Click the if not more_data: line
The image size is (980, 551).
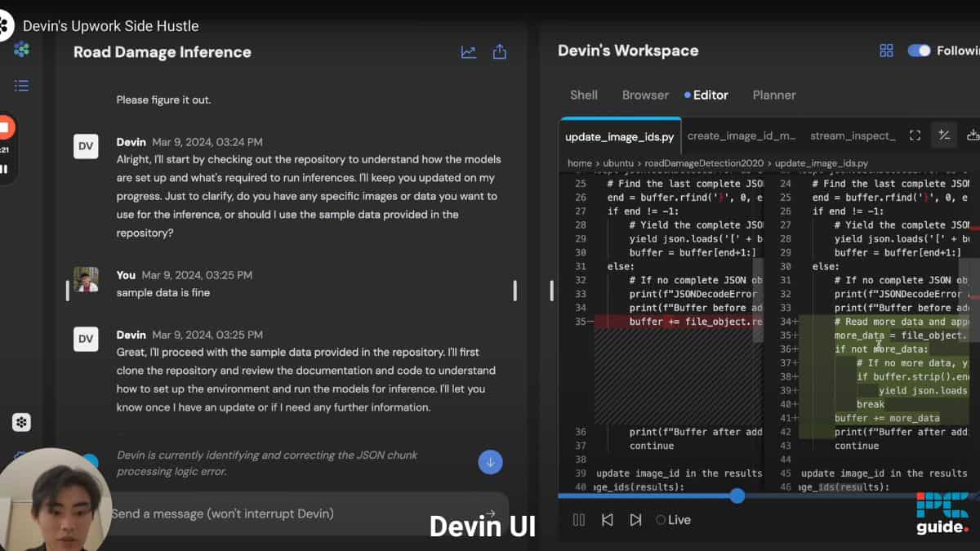(881, 349)
